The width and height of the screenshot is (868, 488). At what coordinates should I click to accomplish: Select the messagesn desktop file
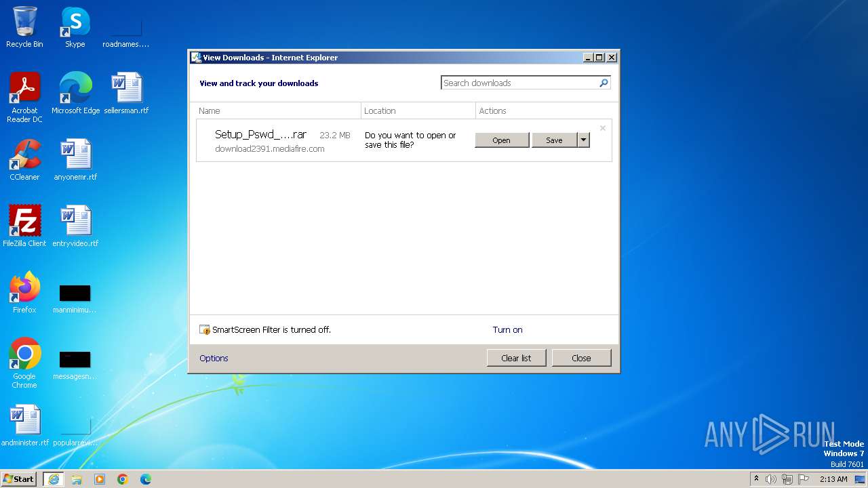click(75, 365)
